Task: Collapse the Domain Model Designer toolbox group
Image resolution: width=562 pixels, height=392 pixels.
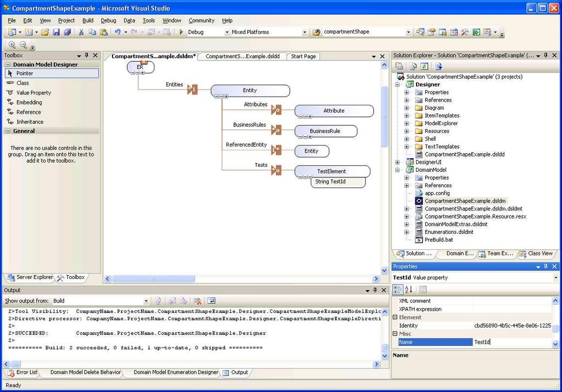Action: coord(8,65)
